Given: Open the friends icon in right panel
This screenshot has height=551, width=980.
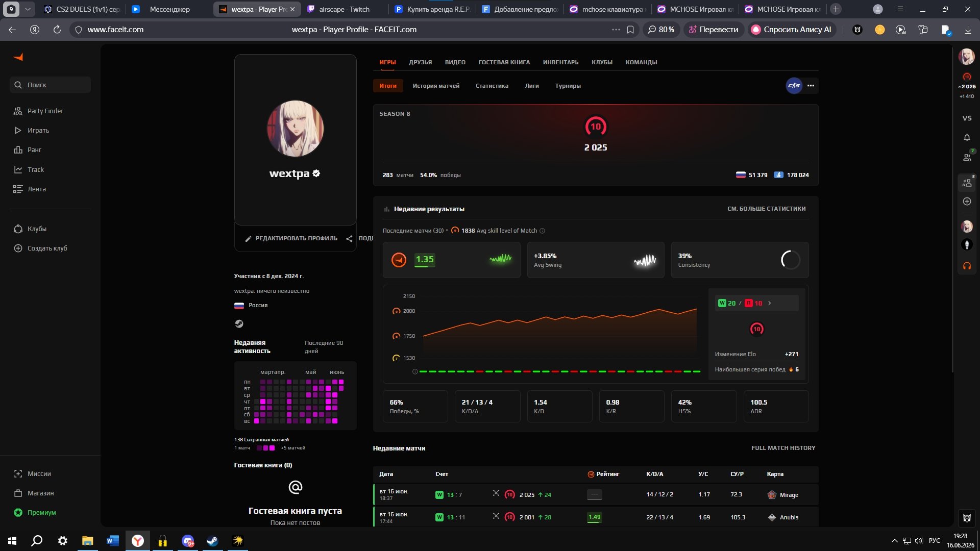Looking at the screenshot, I should [x=967, y=157].
